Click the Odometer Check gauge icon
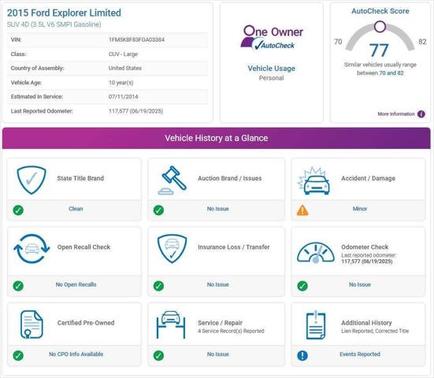Image resolution: width=434 pixels, height=378 pixels. (316, 253)
